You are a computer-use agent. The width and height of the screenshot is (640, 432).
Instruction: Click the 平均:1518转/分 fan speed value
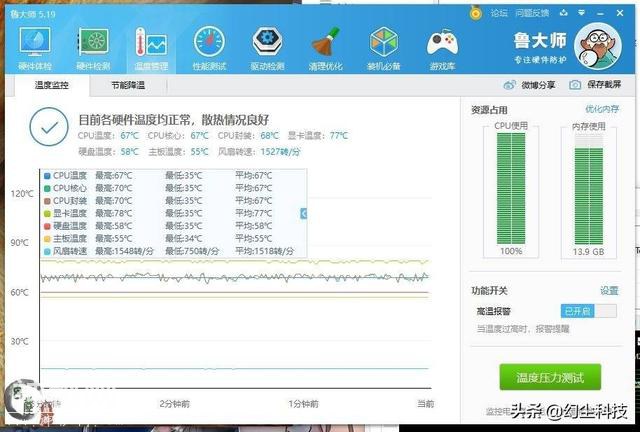(x=264, y=251)
